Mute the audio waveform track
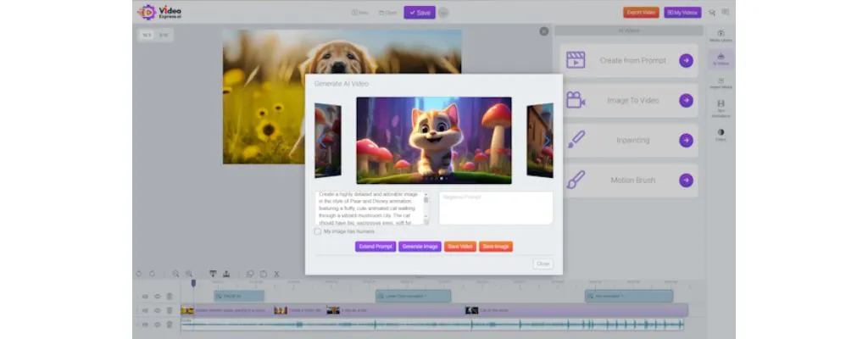The height and width of the screenshot is (339, 868). pyautogui.click(x=145, y=325)
